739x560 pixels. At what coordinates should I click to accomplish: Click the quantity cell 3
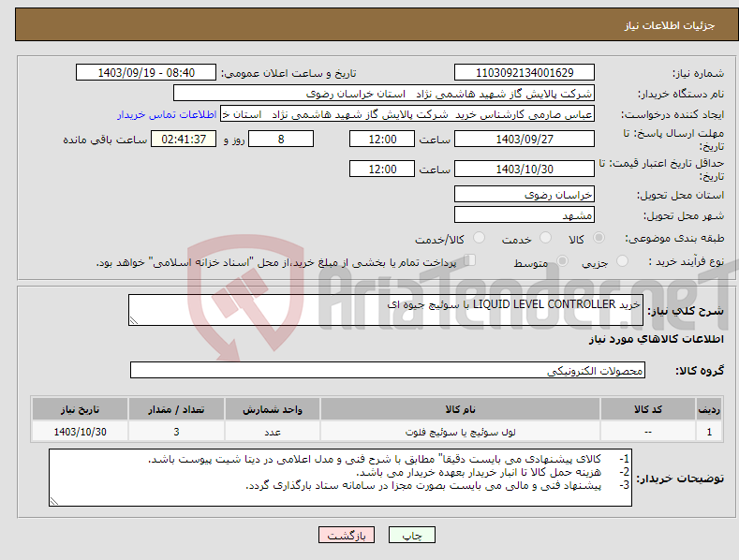point(176,432)
